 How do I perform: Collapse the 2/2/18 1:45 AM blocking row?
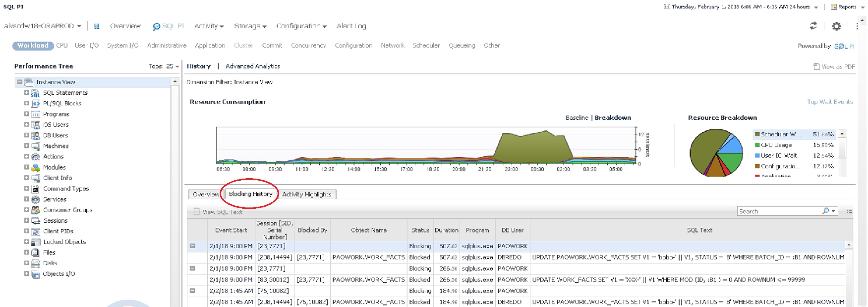tap(192, 290)
